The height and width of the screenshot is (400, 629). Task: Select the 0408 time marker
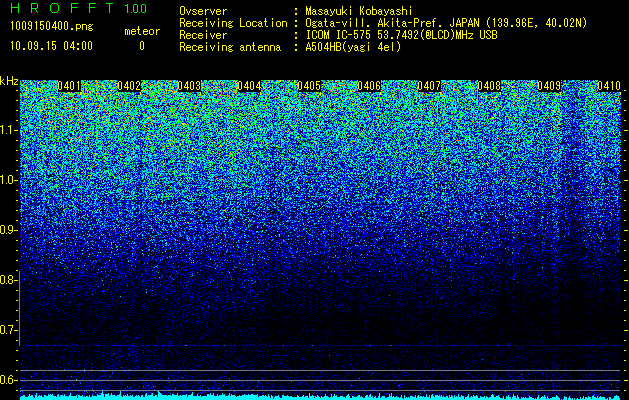489,86
